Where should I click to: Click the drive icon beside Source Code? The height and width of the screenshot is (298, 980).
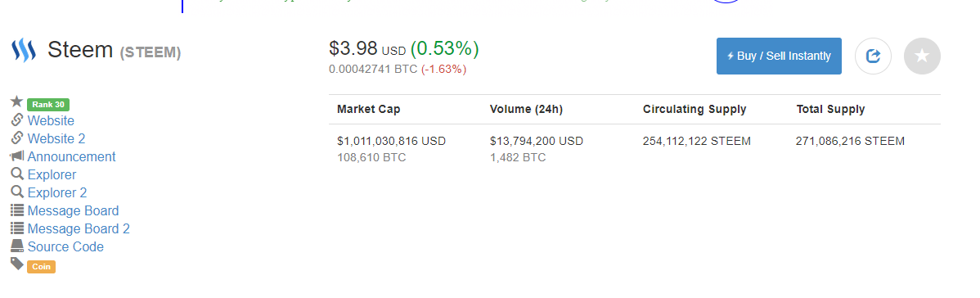17,246
